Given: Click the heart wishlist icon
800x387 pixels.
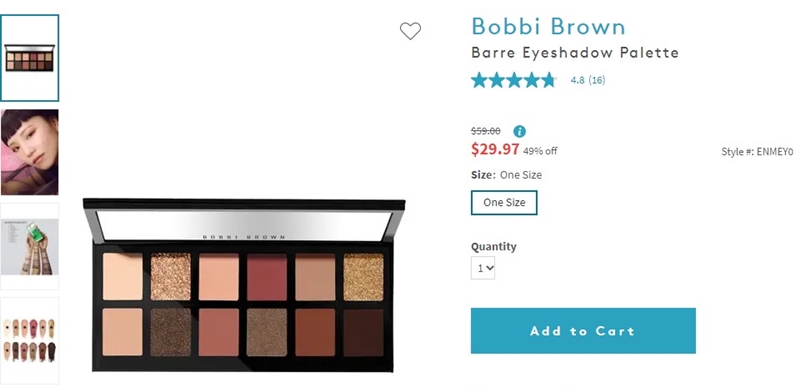Looking at the screenshot, I should [410, 31].
